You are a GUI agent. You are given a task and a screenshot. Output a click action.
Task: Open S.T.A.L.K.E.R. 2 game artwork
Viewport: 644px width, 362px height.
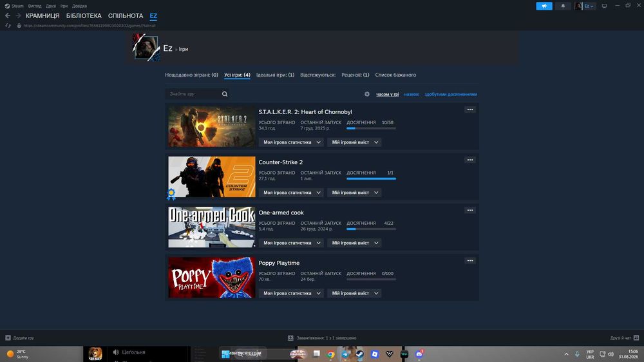pos(211,126)
